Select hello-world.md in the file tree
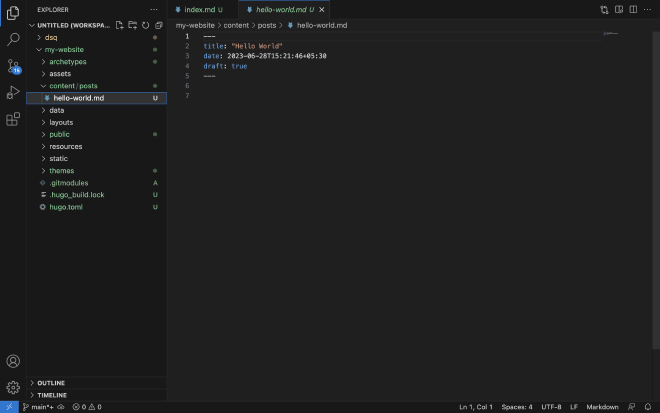Screen dimensions: 660x413 96,98
